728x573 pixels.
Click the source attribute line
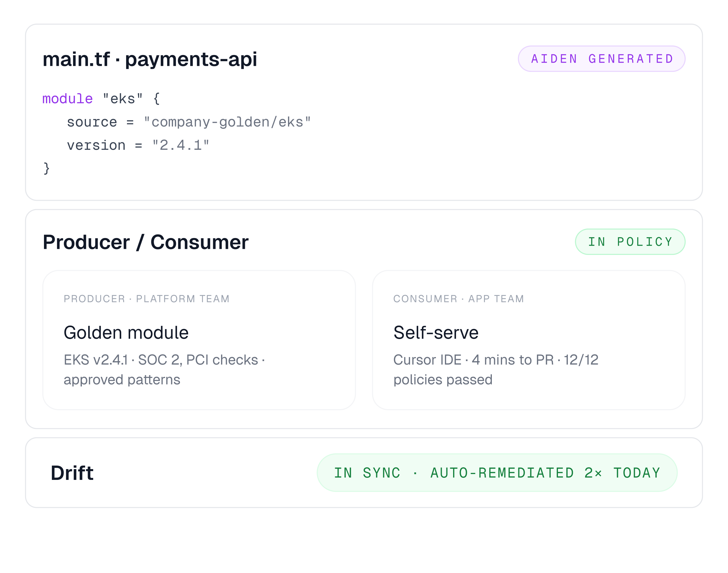pos(189,122)
